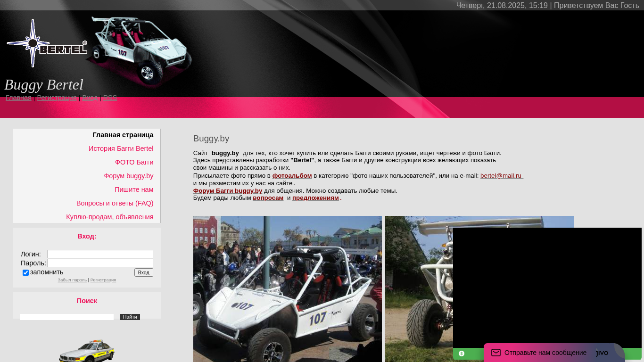Click the dollar icon on green bar
644x362 pixels.
[x=462, y=354]
